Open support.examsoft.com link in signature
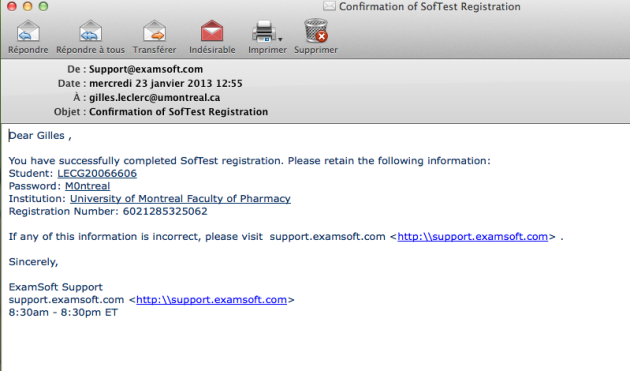This screenshot has width=630, height=371. tap(211, 300)
